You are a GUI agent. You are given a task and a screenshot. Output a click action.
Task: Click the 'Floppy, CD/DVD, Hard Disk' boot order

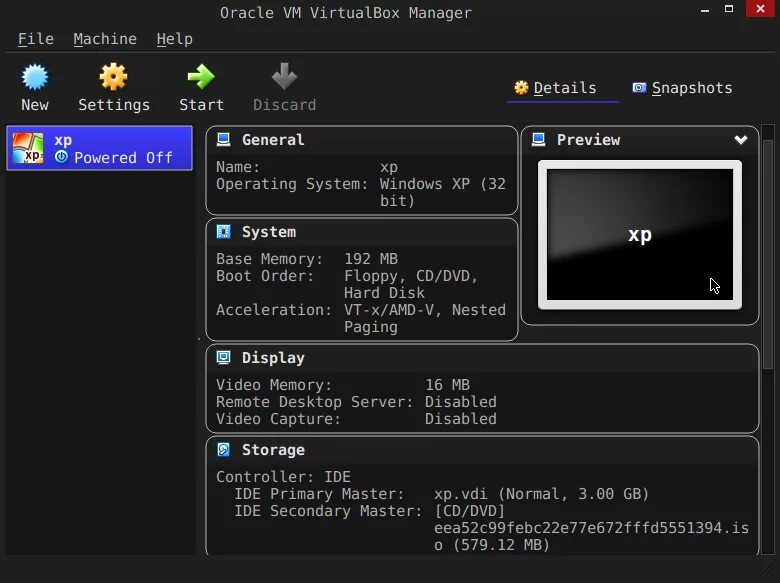pyautogui.click(x=411, y=284)
